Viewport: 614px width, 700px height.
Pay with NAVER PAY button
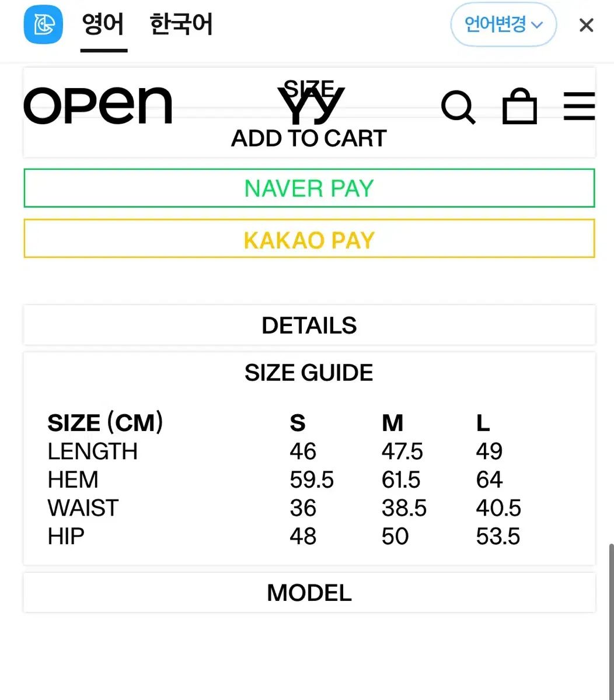pos(309,188)
